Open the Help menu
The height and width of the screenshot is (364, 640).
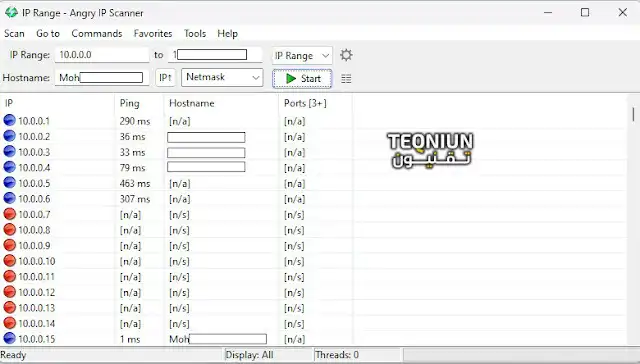pos(227,33)
